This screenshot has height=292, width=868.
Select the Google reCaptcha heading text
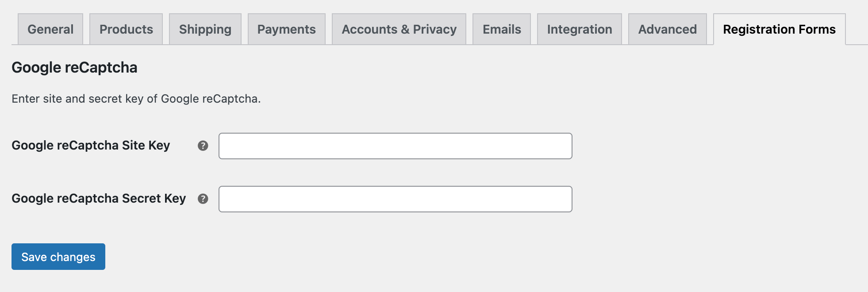click(x=74, y=67)
